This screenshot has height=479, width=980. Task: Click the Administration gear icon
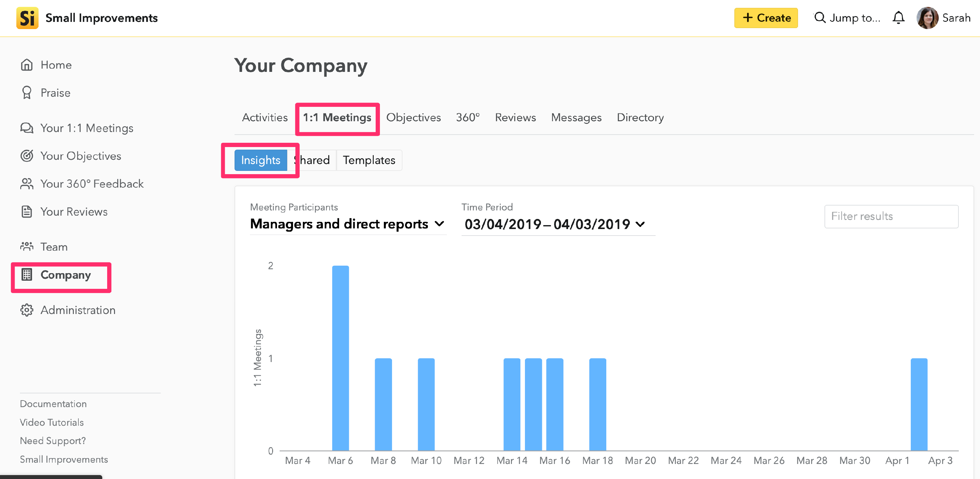coord(27,310)
